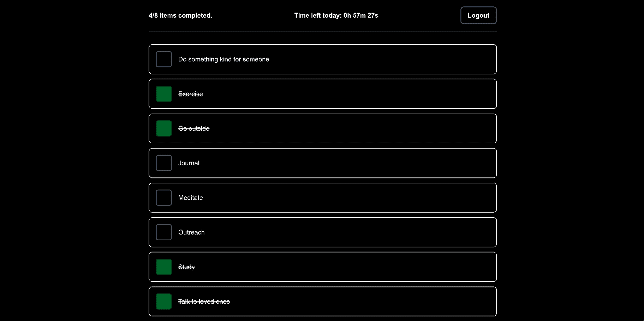
Task: Select the Journal item text
Action: coord(189,163)
